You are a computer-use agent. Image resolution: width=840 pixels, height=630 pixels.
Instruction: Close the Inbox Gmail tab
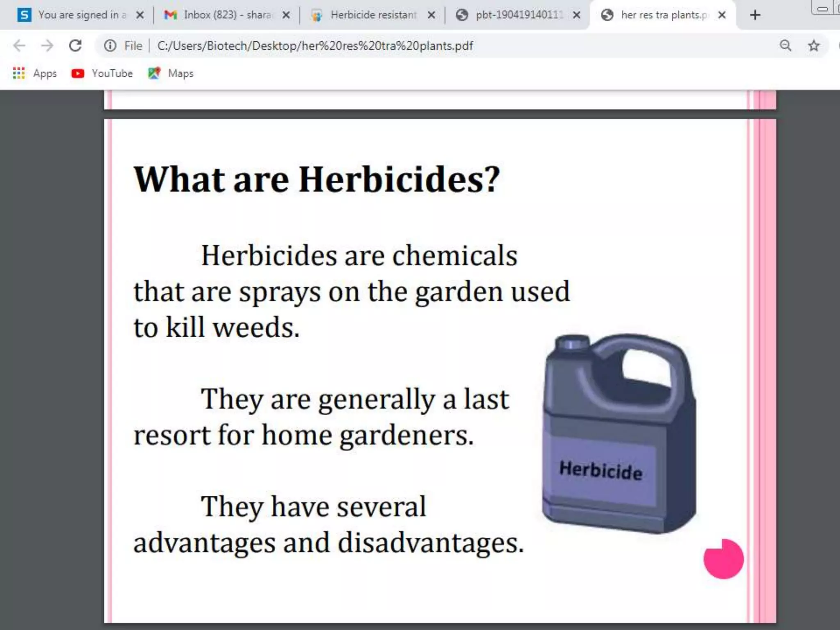(x=286, y=15)
